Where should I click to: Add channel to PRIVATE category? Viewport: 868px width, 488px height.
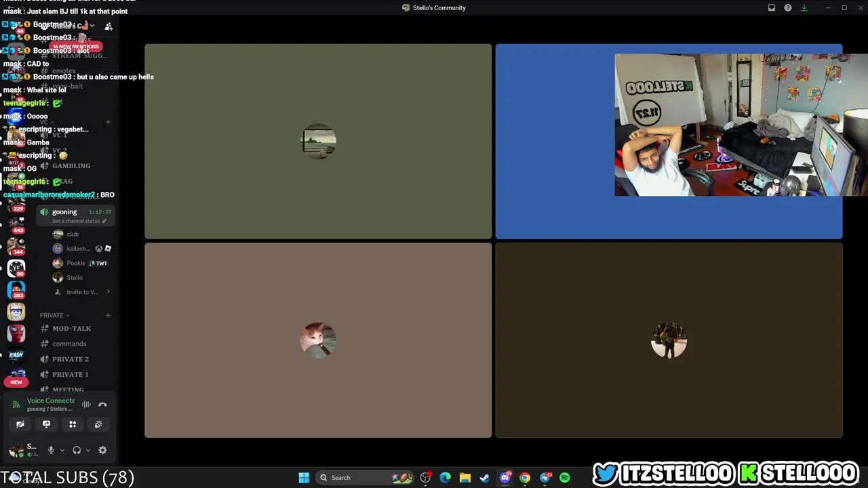point(108,315)
